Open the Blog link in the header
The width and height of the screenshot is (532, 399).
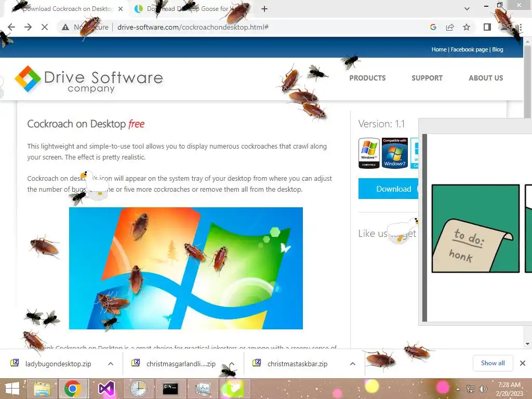[498, 49]
